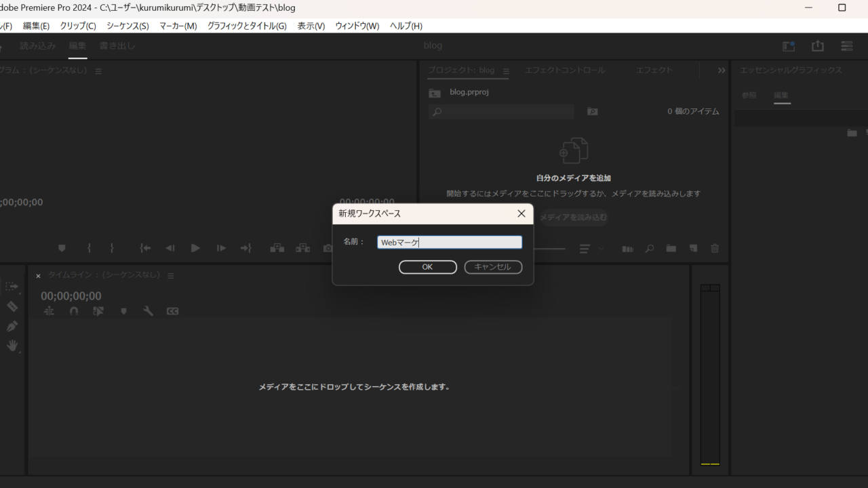
Task: Open the Project panel menu
Action: pyautogui.click(x=506, y=71)
